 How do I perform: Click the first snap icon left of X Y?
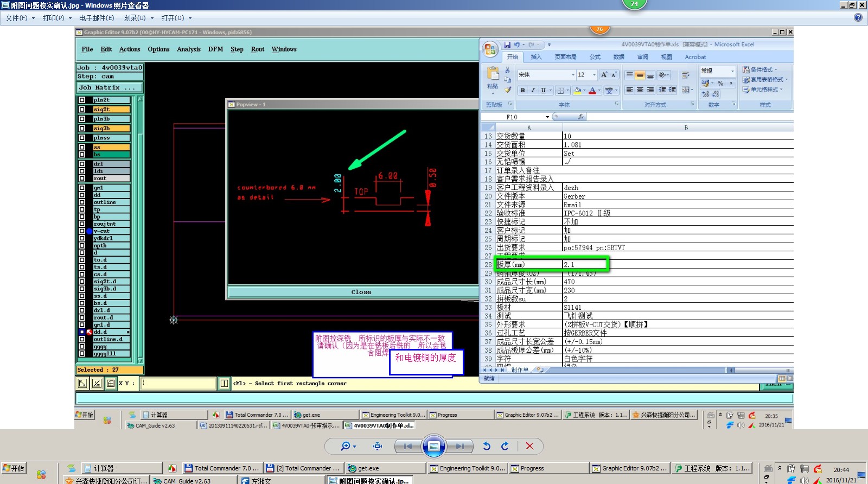coord(82,384)
